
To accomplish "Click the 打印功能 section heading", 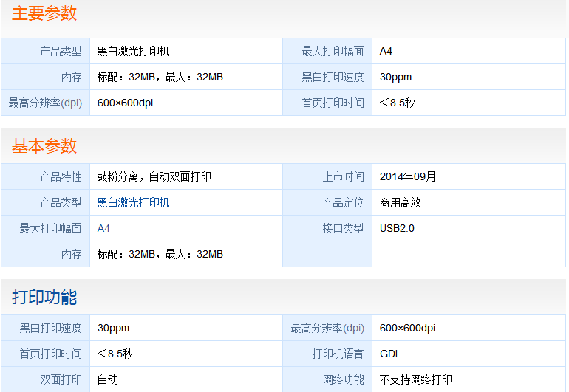I will click(x=44, y=297).
